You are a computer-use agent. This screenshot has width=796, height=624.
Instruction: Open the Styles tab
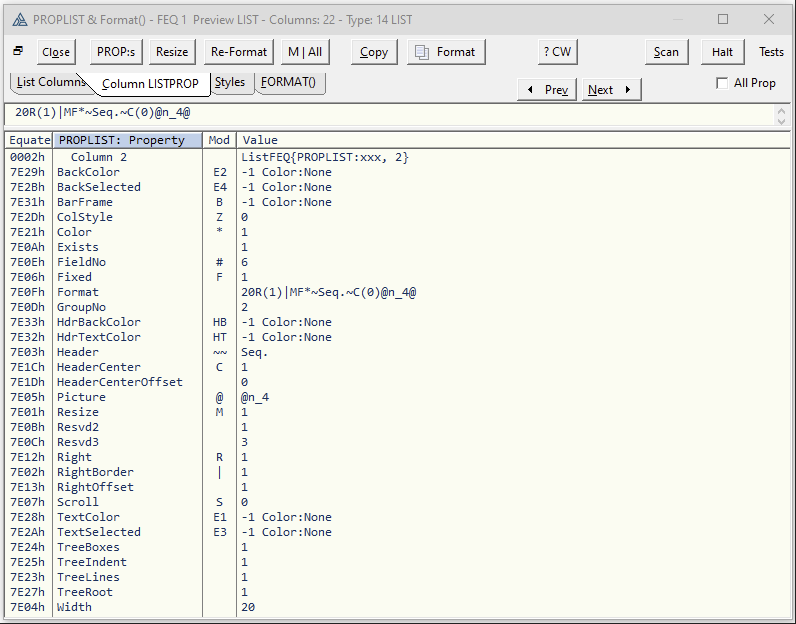coord(230,83)
